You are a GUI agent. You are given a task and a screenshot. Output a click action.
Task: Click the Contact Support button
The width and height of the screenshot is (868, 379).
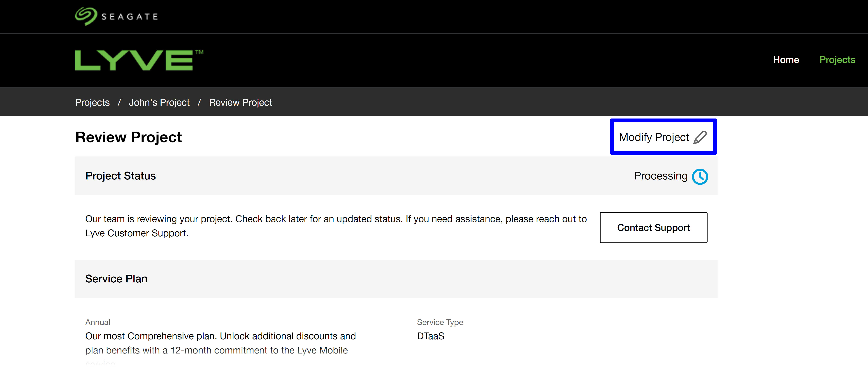(653, 227)
